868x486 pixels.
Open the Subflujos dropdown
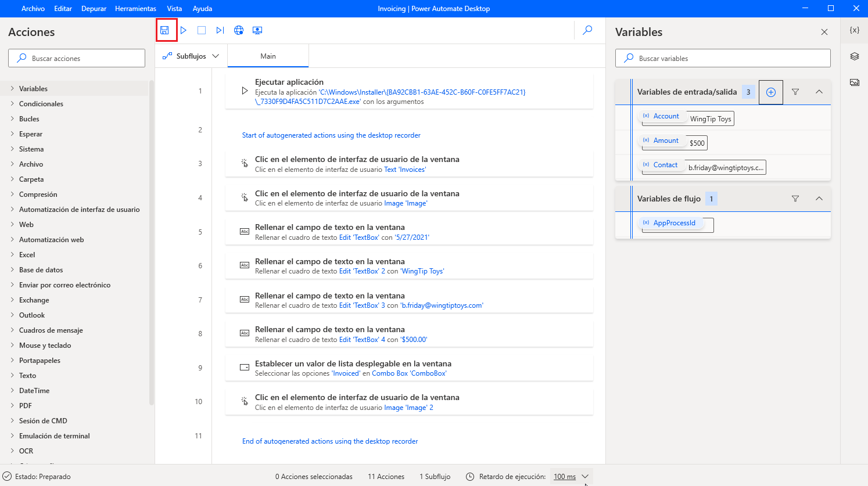coord(191,56)
